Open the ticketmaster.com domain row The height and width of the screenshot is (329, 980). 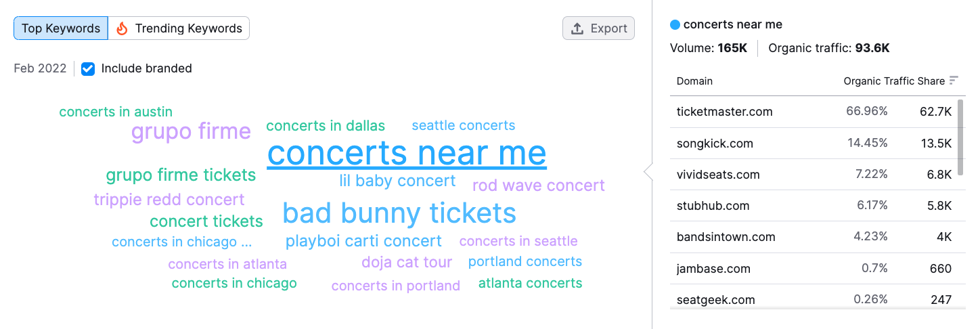pyautogui.click(x=814, y=112)
